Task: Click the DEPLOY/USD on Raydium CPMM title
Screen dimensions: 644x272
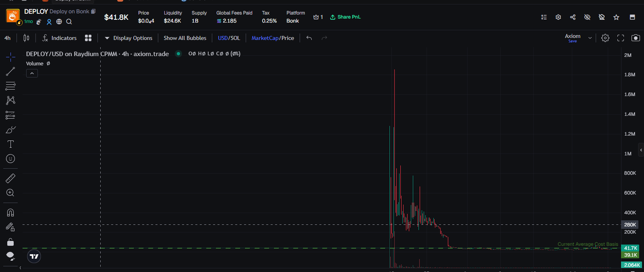Action: click(97, 54)
